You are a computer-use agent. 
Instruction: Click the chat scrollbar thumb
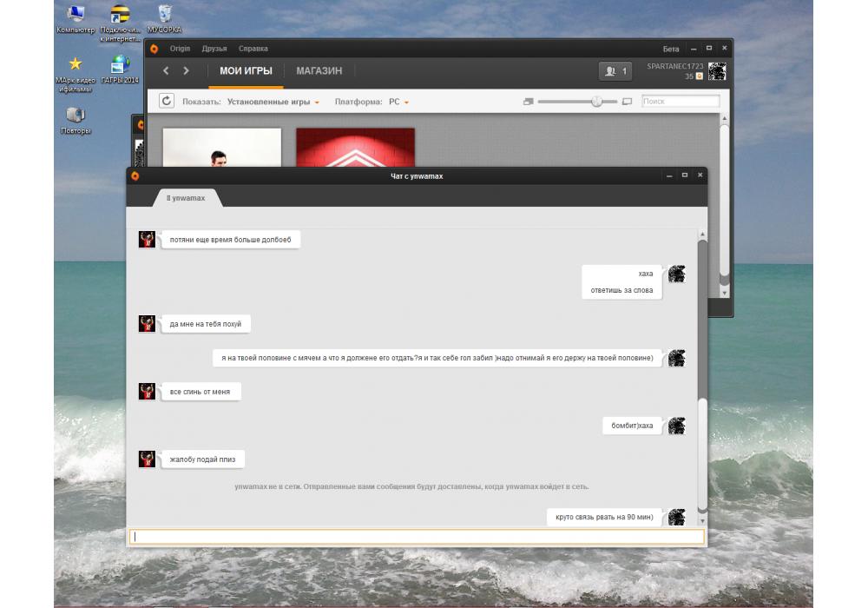point(702,454)
